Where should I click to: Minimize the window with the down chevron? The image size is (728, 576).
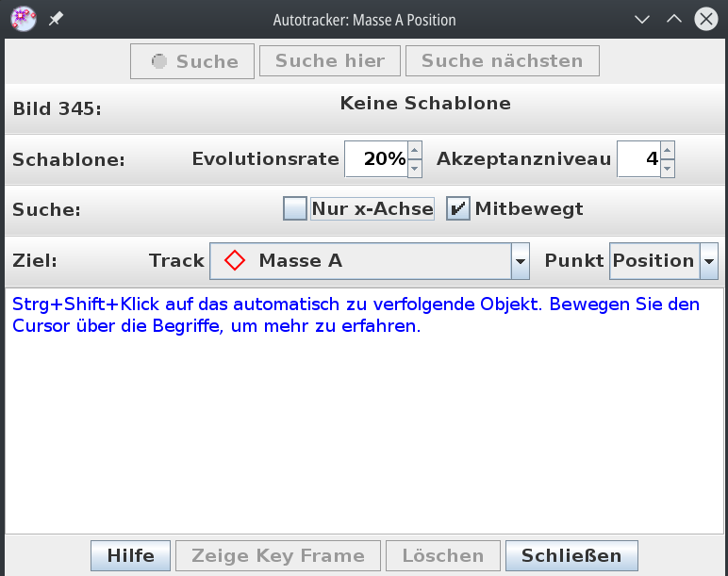(x=642, y=20)
